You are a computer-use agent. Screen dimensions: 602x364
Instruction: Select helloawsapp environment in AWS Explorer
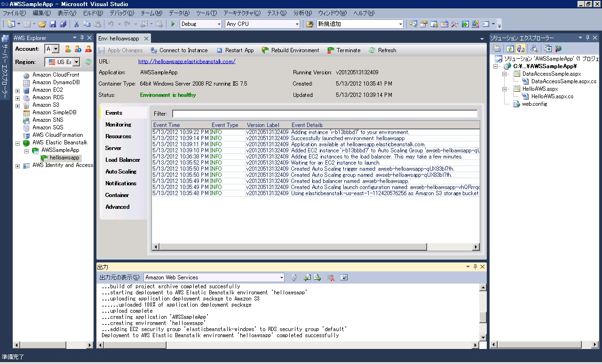click(x=64, y=158)
